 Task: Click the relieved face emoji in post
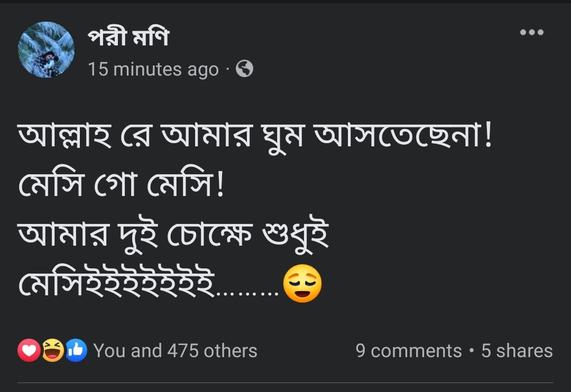302,284
